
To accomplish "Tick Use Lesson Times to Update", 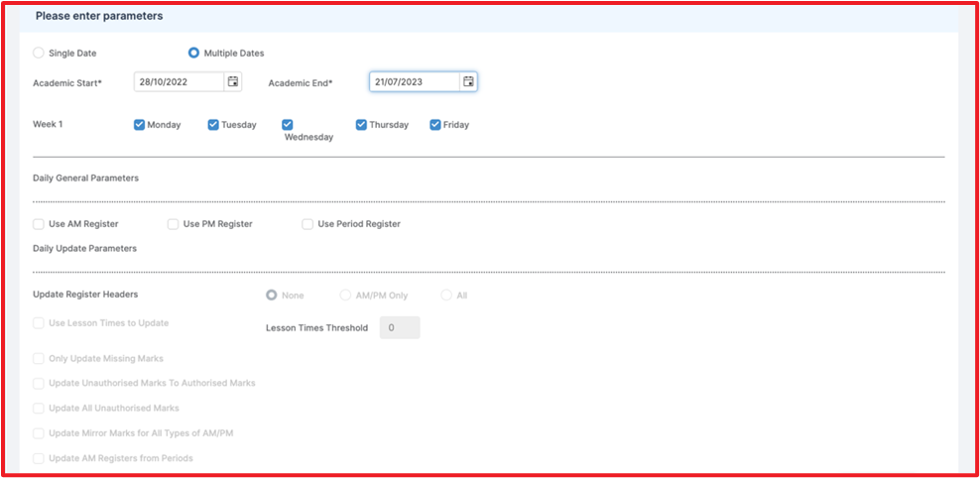I will (x=39, y=323).
